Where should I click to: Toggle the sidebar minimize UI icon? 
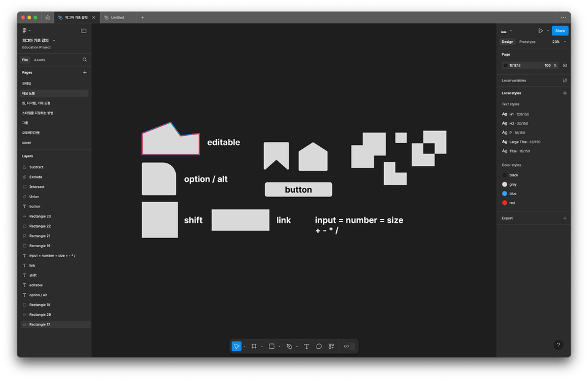84,31
